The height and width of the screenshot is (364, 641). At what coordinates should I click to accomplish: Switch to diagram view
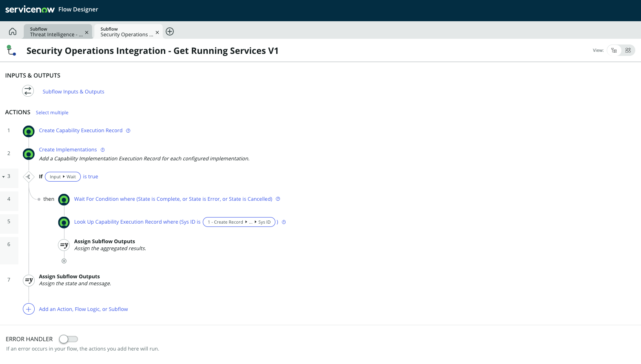click(x=628, y=50)
